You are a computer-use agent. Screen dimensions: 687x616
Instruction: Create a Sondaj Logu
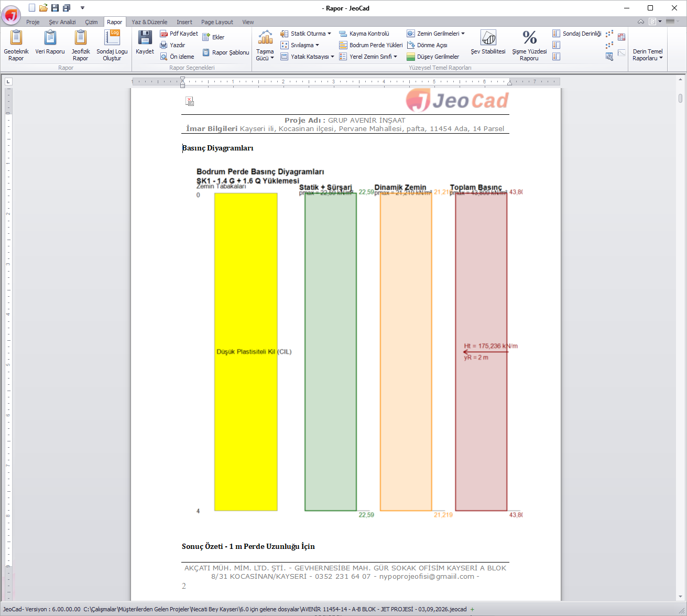click(x=112, y=46)
